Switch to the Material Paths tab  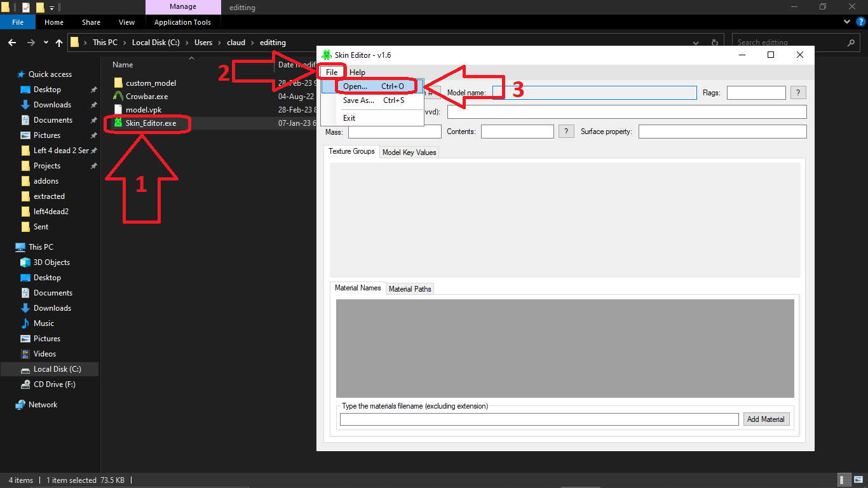[x=410, y=289]
